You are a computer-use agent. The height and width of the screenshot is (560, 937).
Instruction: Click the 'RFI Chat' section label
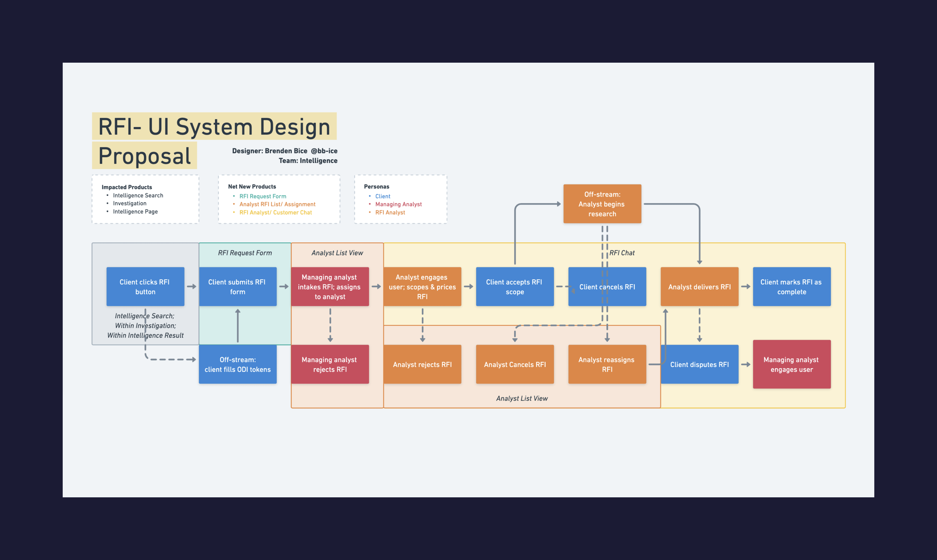622,253
